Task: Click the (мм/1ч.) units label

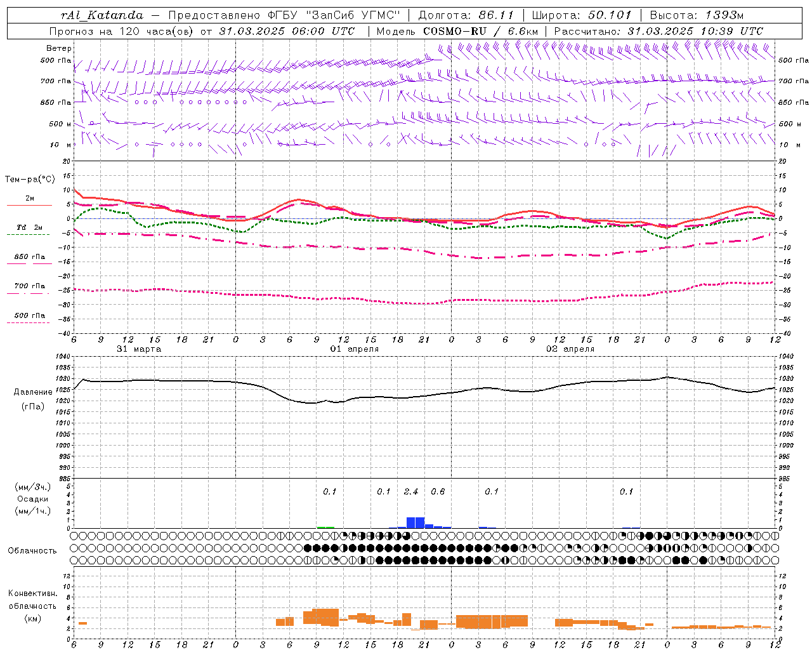Action: pos(33,511)
